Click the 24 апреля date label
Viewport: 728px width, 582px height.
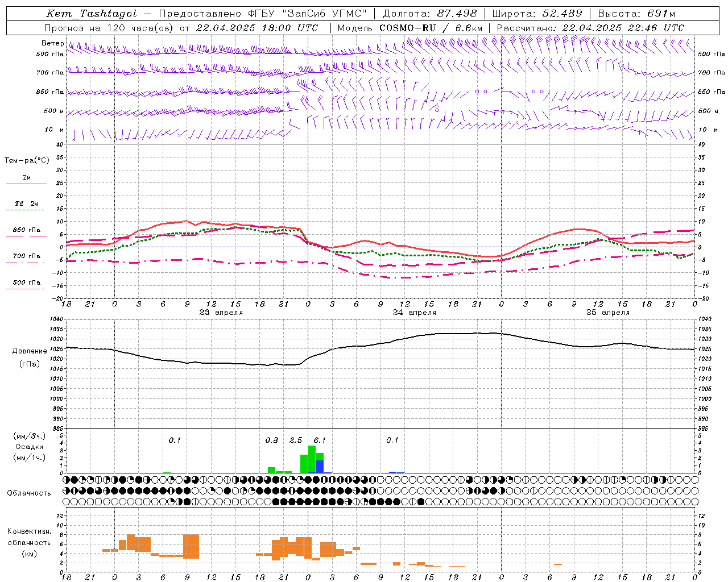415,313
